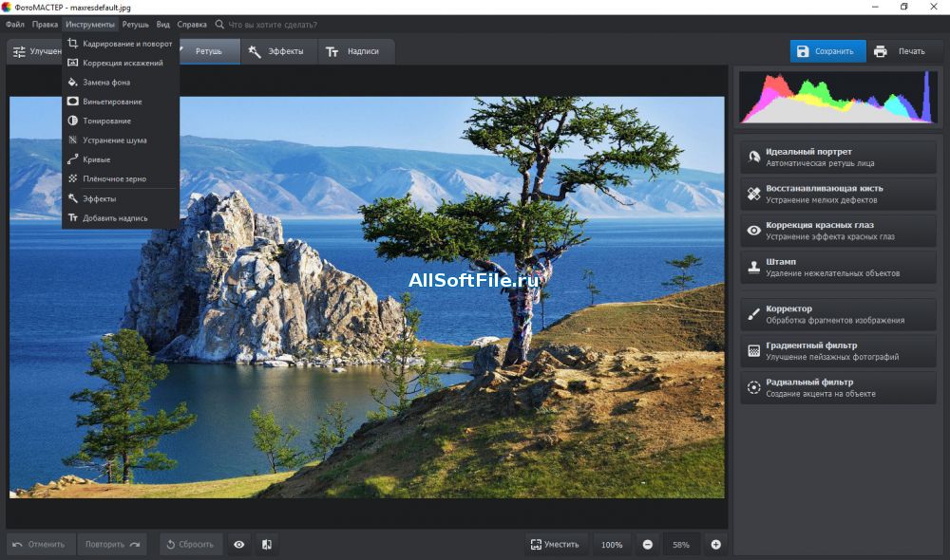Zoom in with the plus button

click(x=715, y=545)
